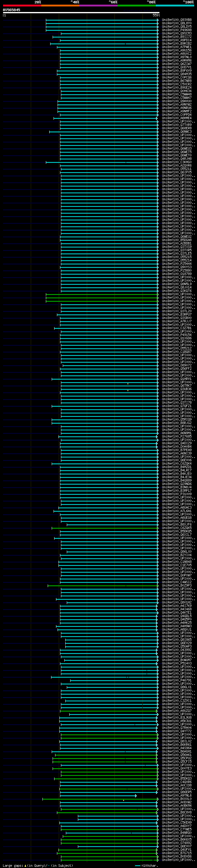Select hit UniRef100_Q9AVU0

tap(176, 101)
